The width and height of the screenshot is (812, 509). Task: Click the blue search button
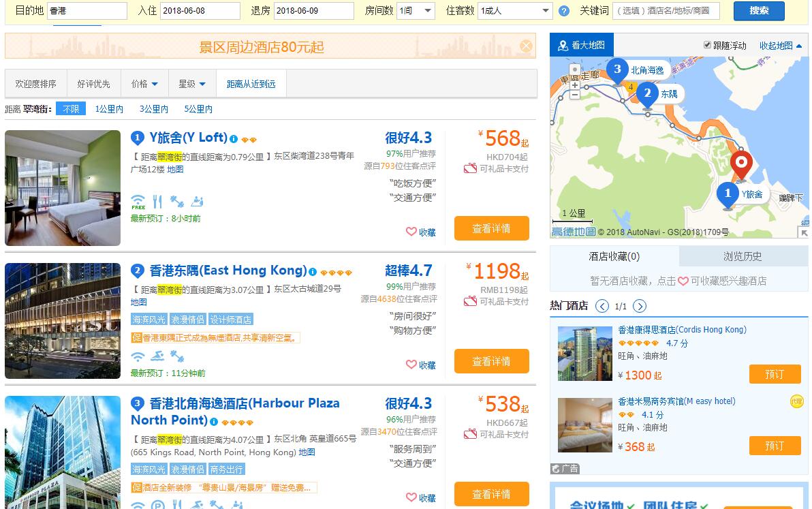tap(759, 10)
